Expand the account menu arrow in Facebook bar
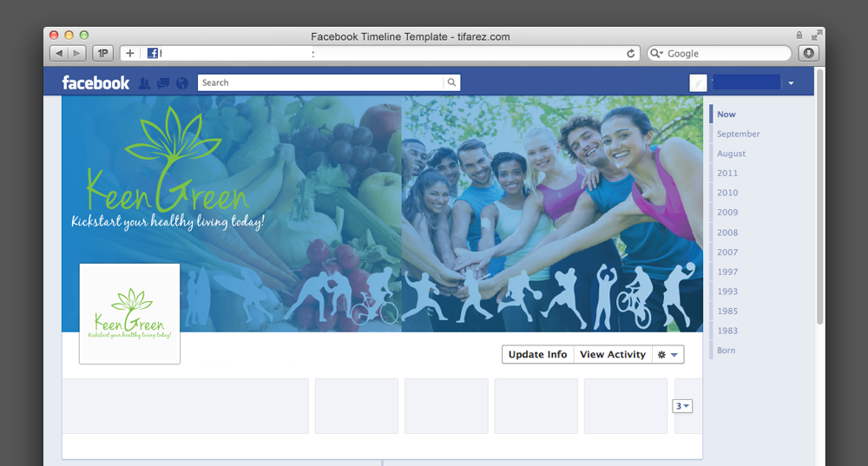868x466 pixels. click(791, 83)
